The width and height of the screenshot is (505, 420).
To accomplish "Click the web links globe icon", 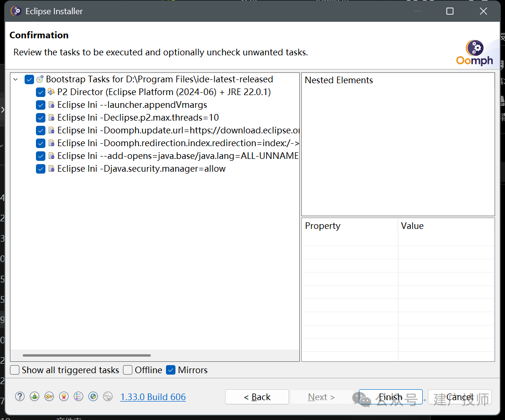I will tap(93, 396).
